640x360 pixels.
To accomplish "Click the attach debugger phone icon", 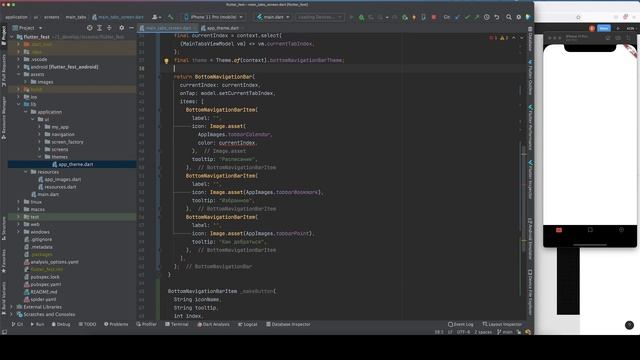I will pyautogui.click(x=423, y=17).
